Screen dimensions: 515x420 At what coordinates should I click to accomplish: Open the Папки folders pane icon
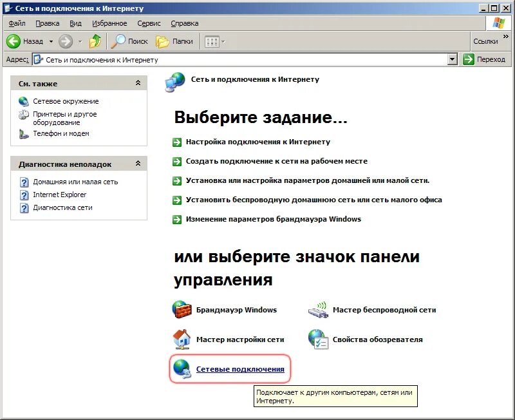(x=162, y=42)
